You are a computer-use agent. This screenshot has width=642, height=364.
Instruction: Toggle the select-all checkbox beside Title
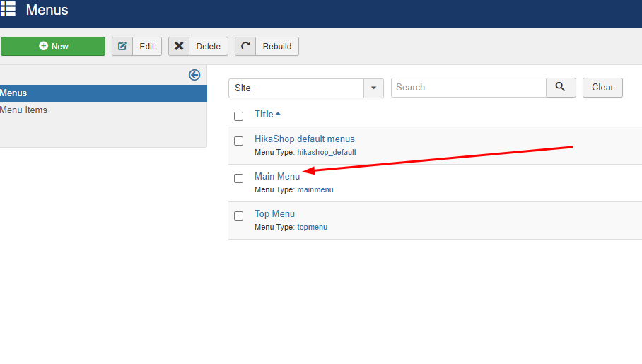tap(239, 117)
